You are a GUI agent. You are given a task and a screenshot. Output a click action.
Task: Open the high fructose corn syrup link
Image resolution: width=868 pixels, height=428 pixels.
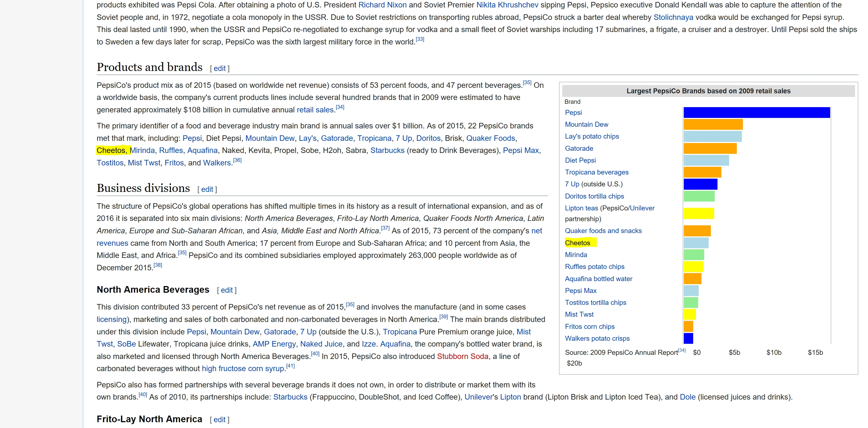(243, 369)
